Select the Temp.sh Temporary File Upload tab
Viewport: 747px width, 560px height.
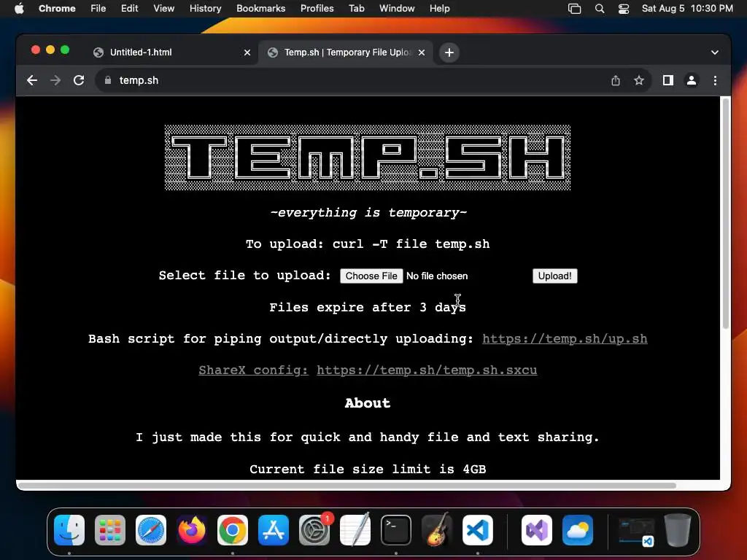pyautogui.click(x=347, y=52)
